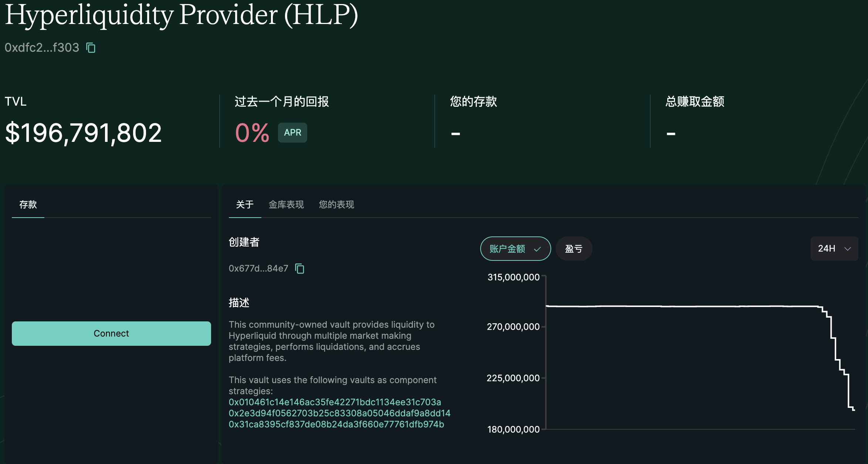The image size is (868, 464).
Task: Click the TVL value $196,791,802
Action: (84, 133)
